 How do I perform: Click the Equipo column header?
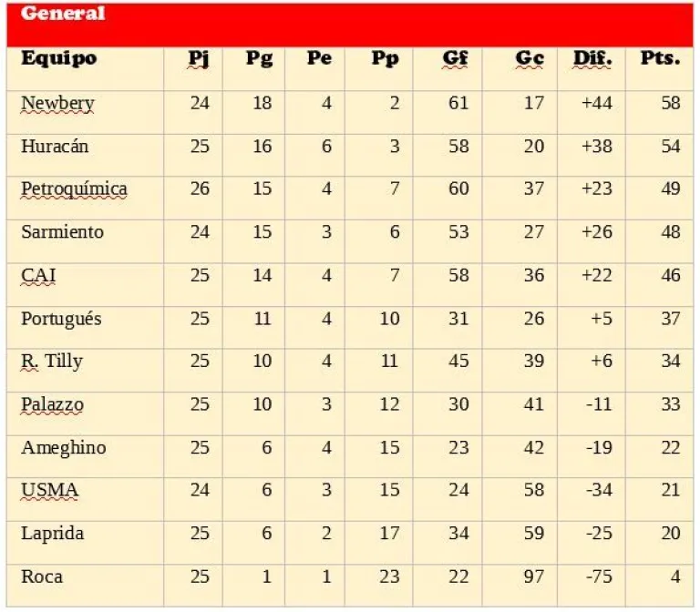pyautogui.click(x=58, y=59)
